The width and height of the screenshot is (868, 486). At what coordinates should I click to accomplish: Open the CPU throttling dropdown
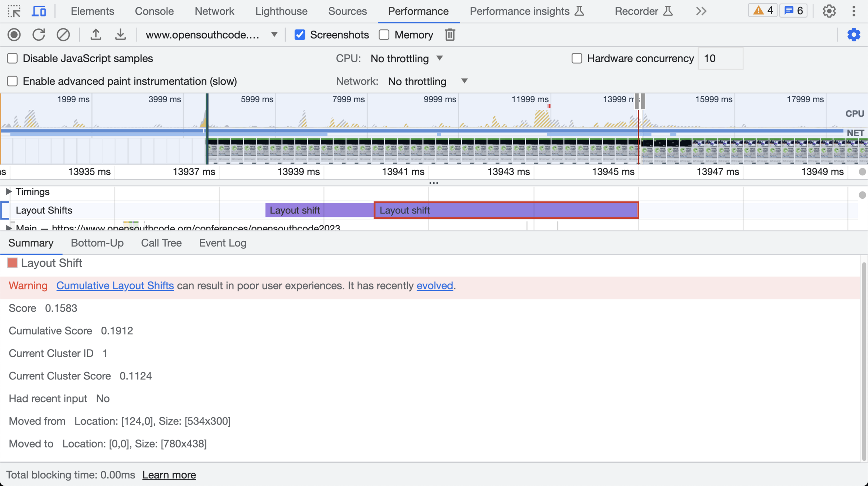tap(407, 58)
